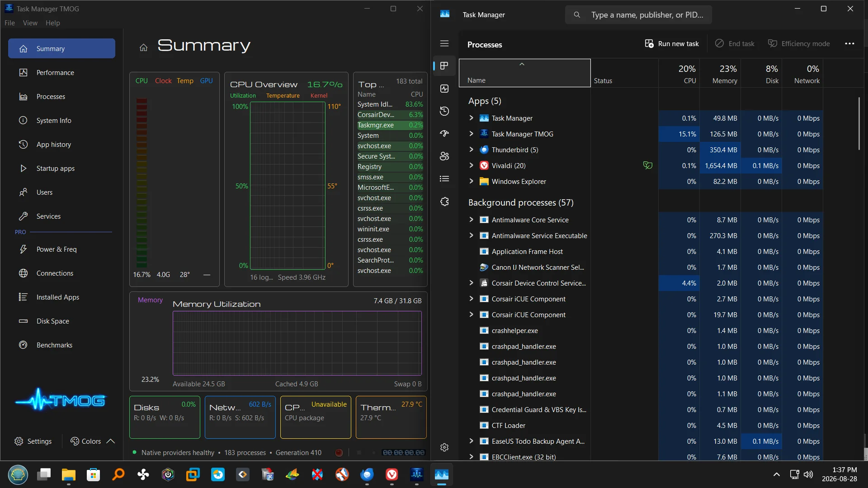Open the Details list icon in Task Manager's rail
868x488 pixels.
click(444, 178)
